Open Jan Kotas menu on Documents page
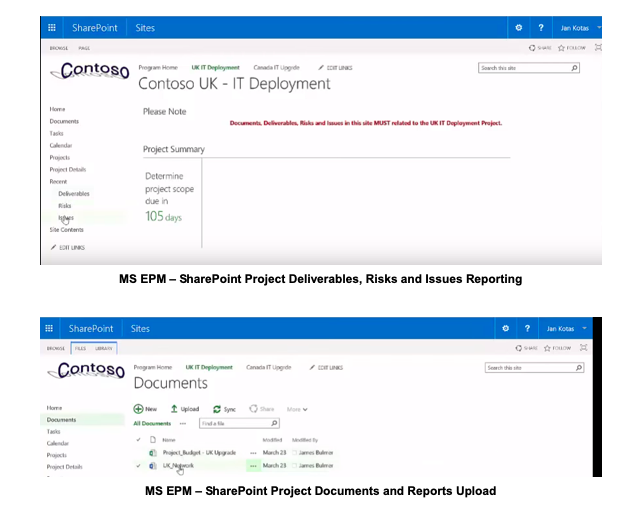 tap(566, 328)
